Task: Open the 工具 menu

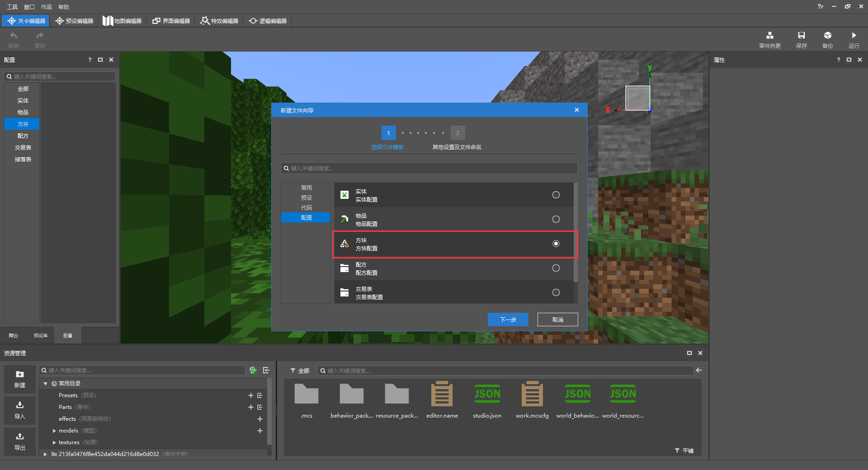Action: coord(12,7)
